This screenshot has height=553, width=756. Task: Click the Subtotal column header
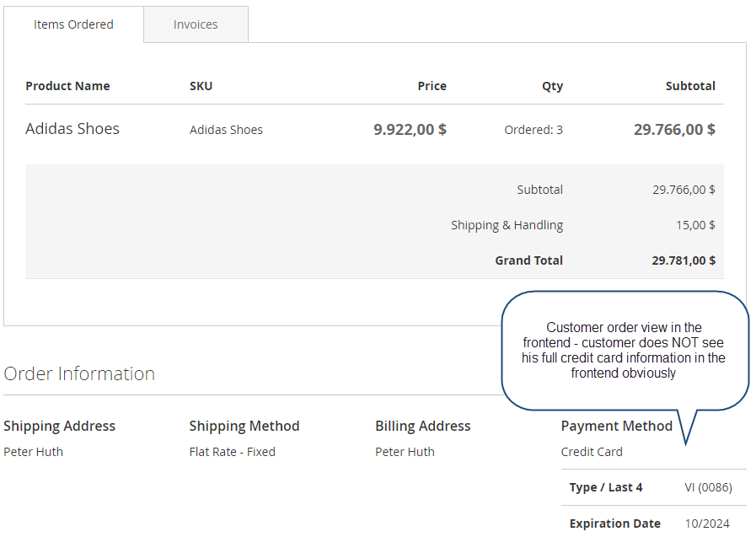pyautogui.click(x=690, y=86)
